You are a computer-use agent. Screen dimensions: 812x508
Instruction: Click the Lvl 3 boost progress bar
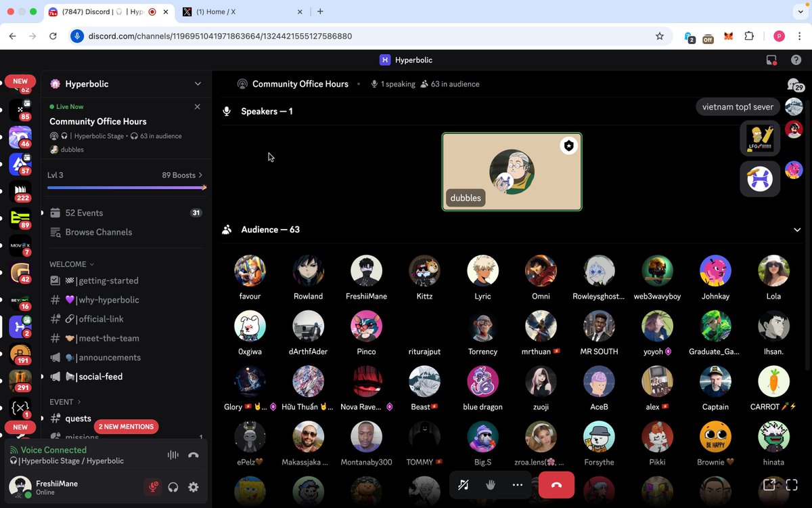pos(127,188)
